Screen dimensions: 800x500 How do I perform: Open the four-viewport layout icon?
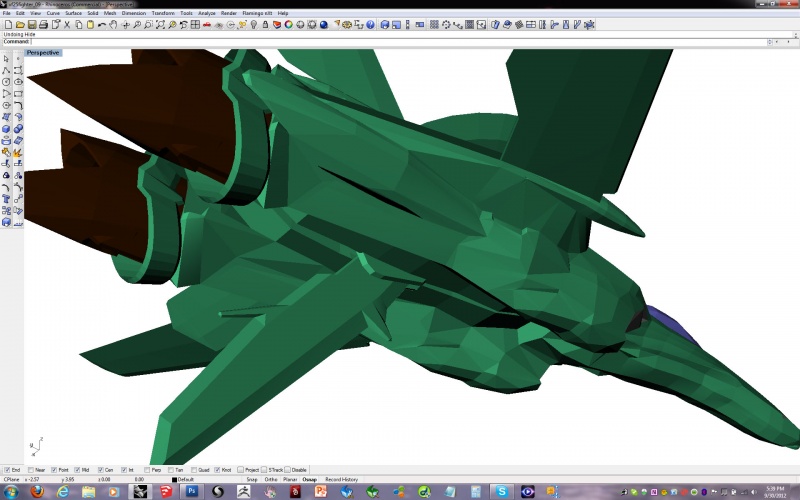point(195,24)
